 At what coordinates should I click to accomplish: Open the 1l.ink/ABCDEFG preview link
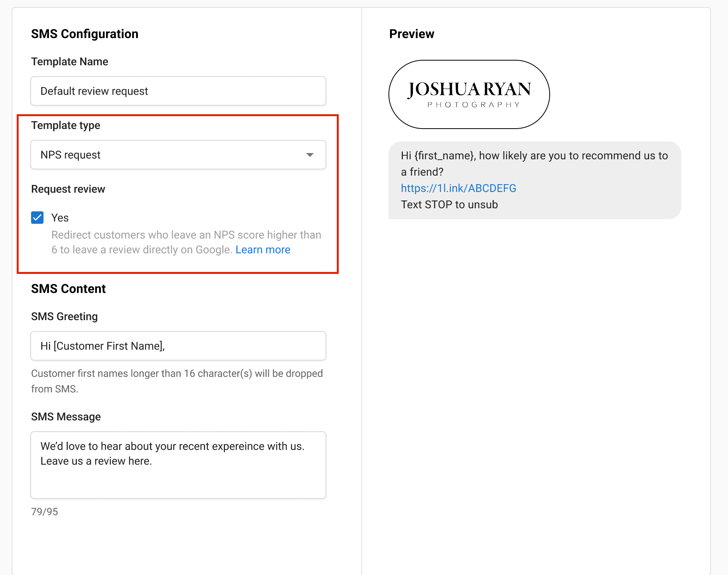tap(458, 188)
